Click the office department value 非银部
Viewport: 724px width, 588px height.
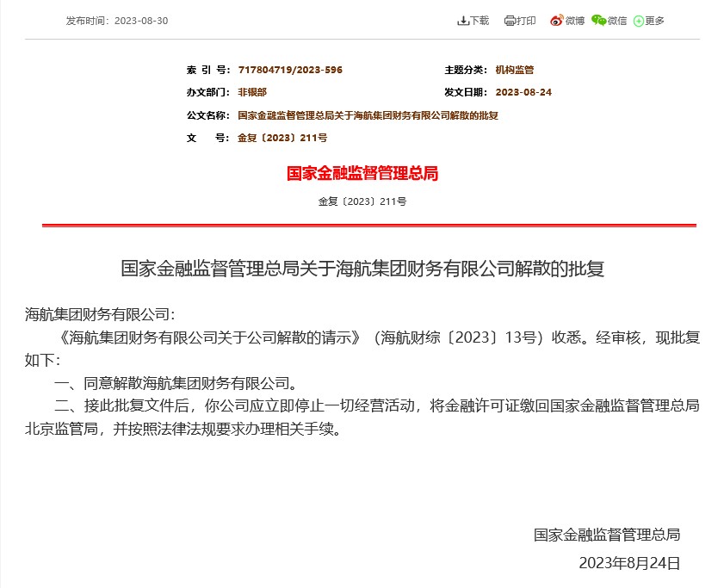tap(252, 92)
